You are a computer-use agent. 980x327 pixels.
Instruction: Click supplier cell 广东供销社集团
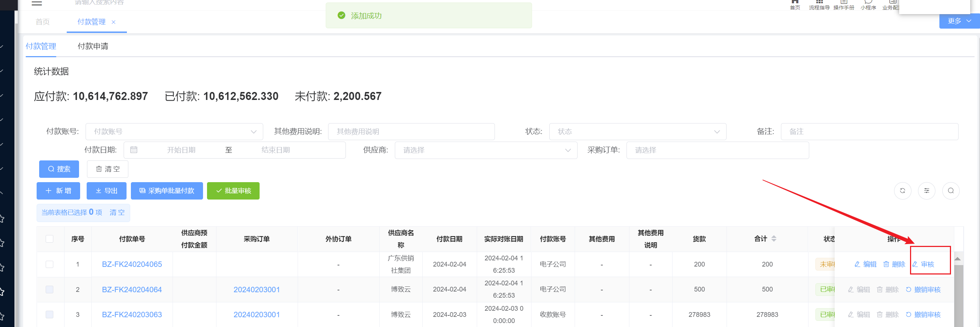tap(401, 264)
